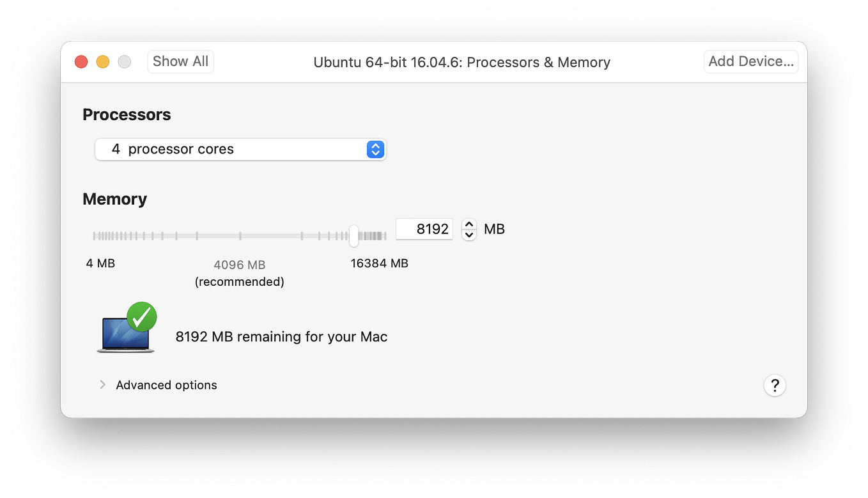The height and width of the screenshot is (498, 868).
Task: Click the 16384 MB slider label
Action: [x=379, y=263]
